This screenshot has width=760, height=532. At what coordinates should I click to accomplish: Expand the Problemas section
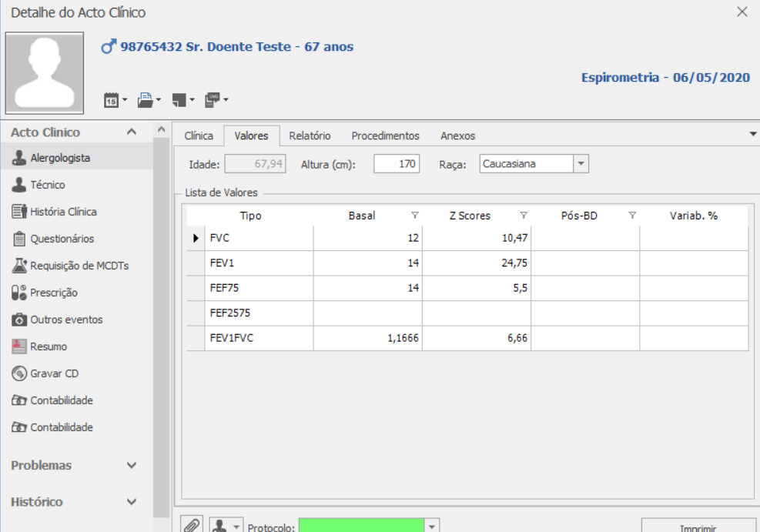[132, 466]
